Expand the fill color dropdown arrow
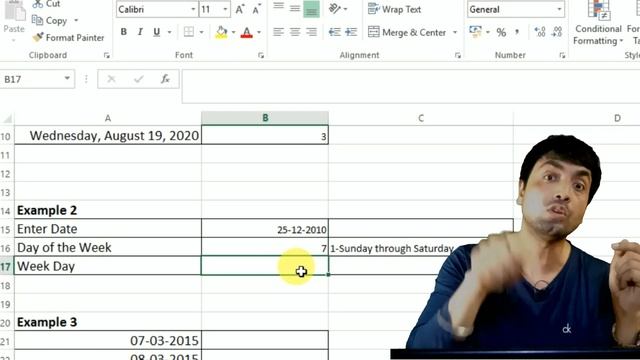This screenshot has height=360, width=640. coord(233,32)
